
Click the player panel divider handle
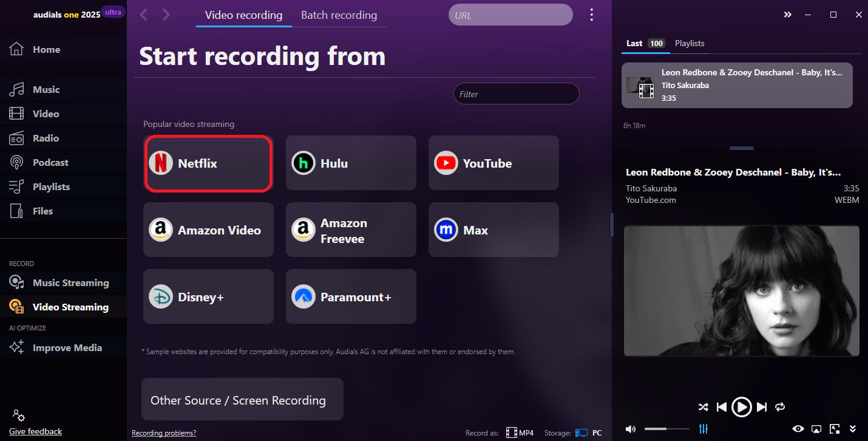click(x=742, y=148)
